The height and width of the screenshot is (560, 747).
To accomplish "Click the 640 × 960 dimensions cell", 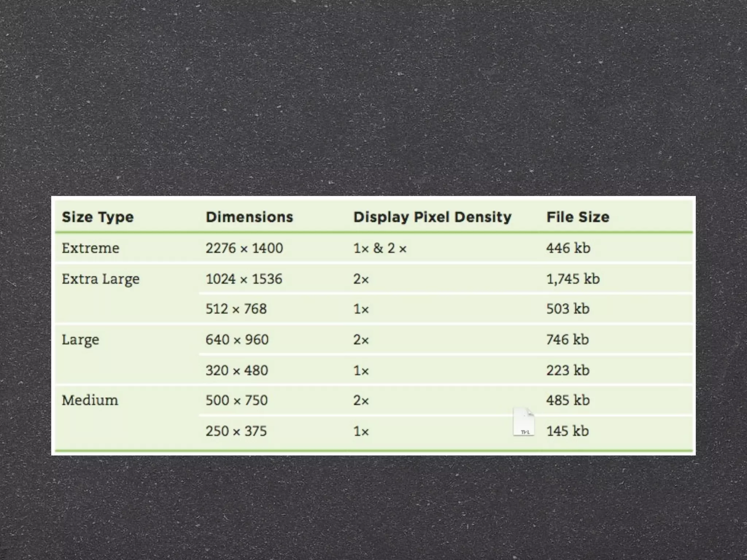I will (x=237, y=340).
